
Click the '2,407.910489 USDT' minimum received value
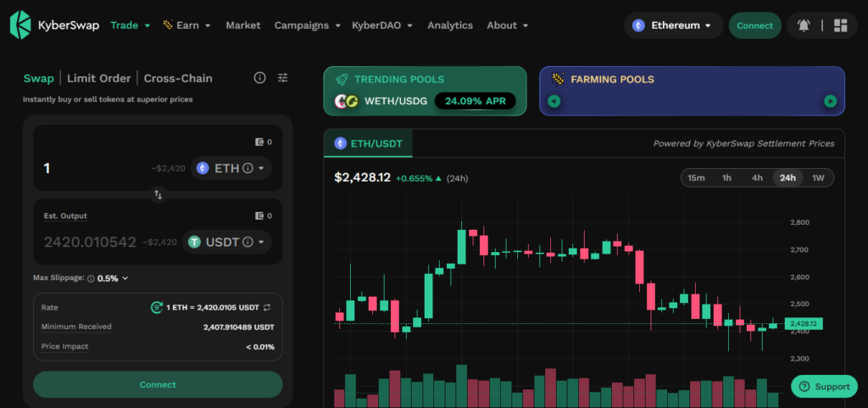[238, 327]
